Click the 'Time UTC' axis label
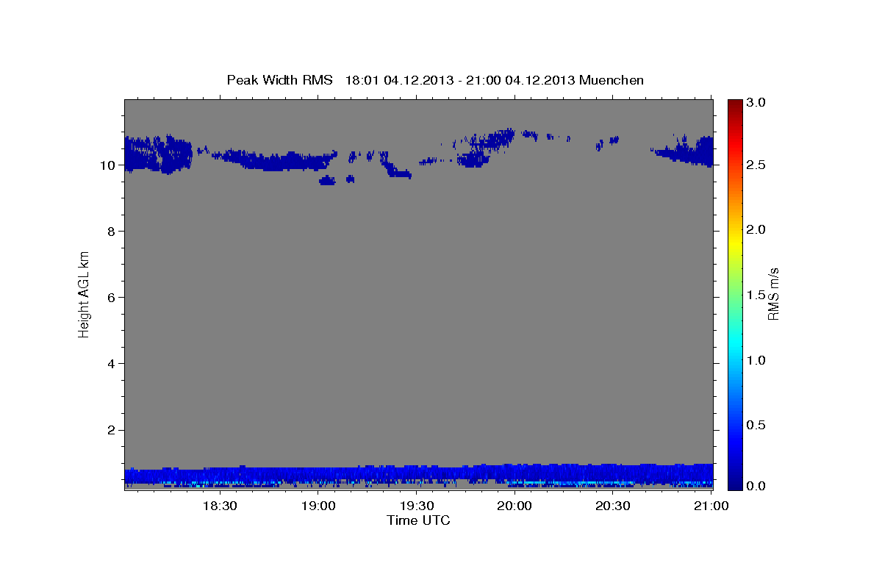The width and height of the screenshot is (882, 588). coord(418,520)
